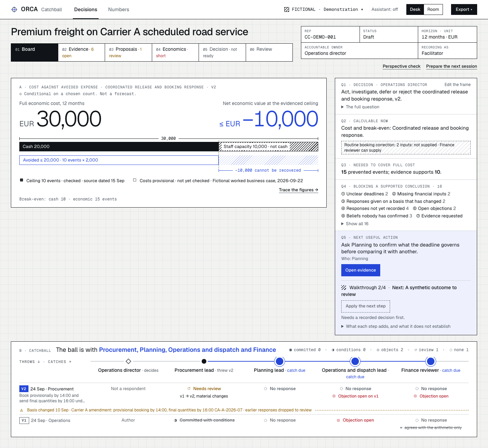This screenshot has height=448, width=488.
Task: Toggle the Ceiling 10 events checkbox
Action: coord(22,180)
